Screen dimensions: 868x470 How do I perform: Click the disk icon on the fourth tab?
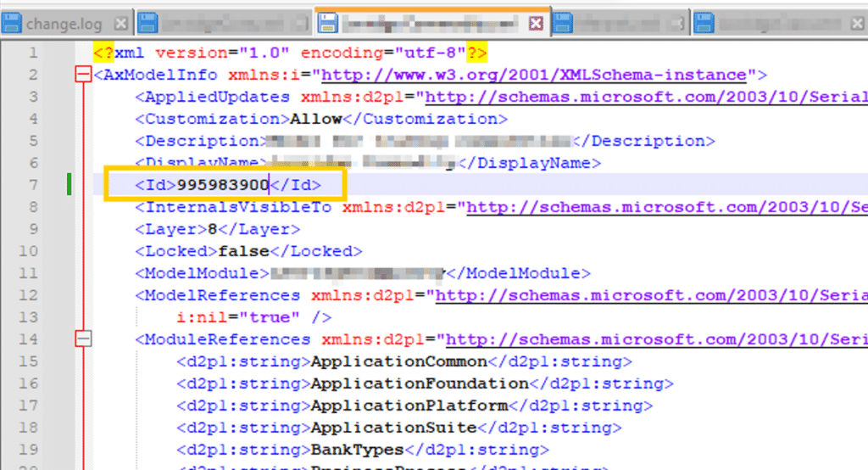[x=562, y=23]
